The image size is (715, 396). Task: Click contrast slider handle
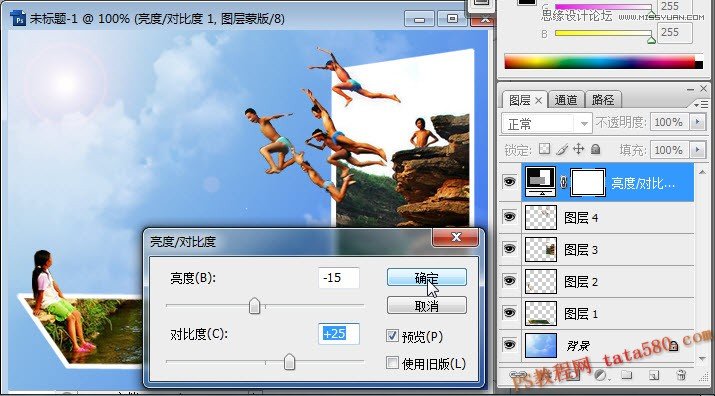(x=289, y=362)
